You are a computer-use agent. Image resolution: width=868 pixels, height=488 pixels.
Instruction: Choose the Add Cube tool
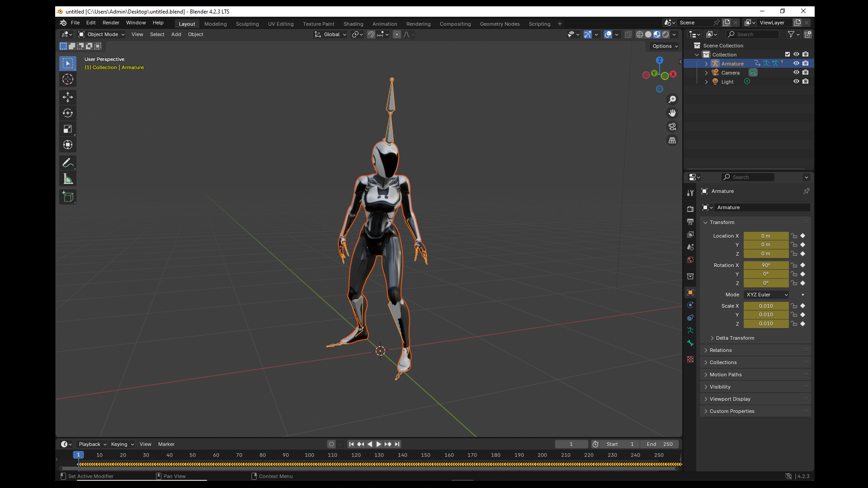(x=68, y=197)
